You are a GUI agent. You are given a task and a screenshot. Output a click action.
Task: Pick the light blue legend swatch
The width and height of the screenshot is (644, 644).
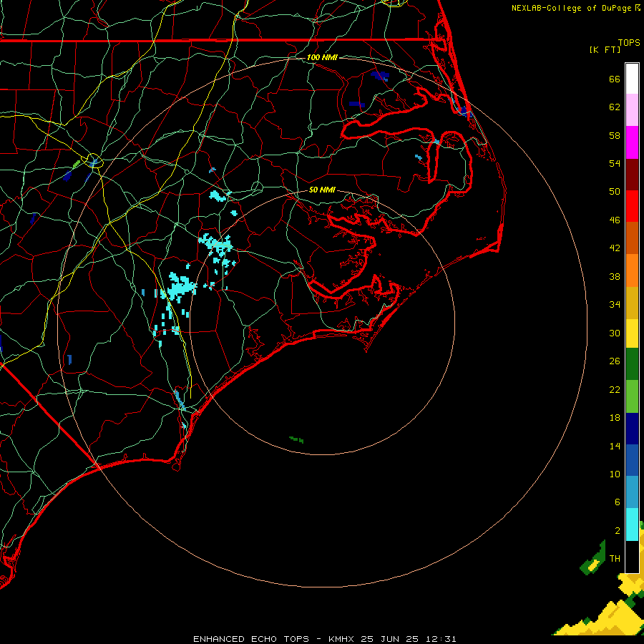click(x=632, y=492)
